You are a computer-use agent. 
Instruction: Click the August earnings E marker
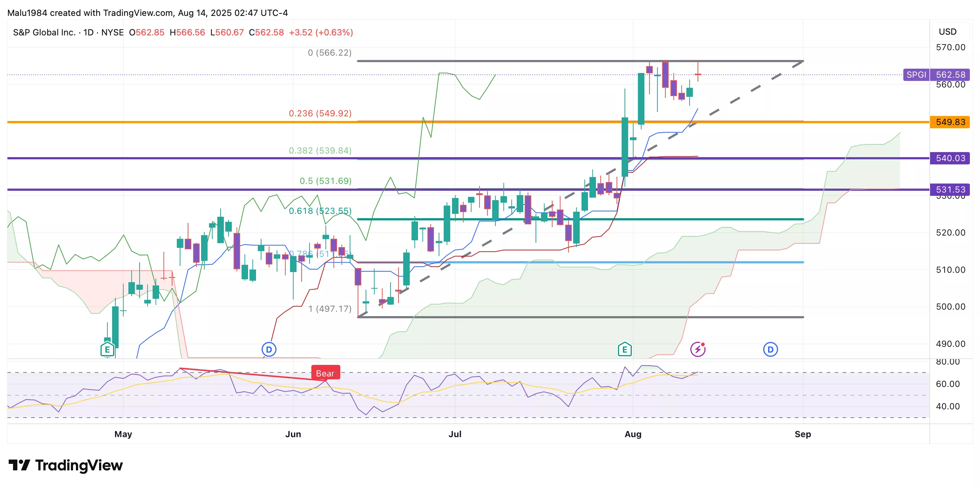pyautogui.click(x=625, y=349)
